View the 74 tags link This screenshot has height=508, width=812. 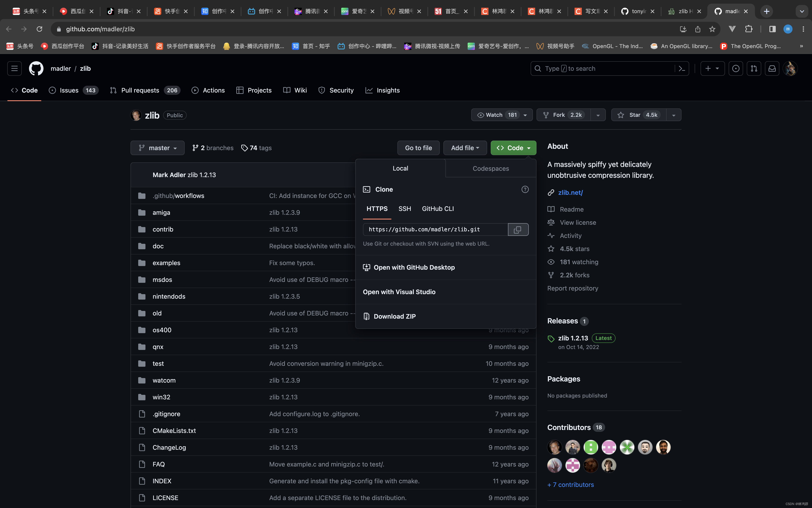(256, 148)
